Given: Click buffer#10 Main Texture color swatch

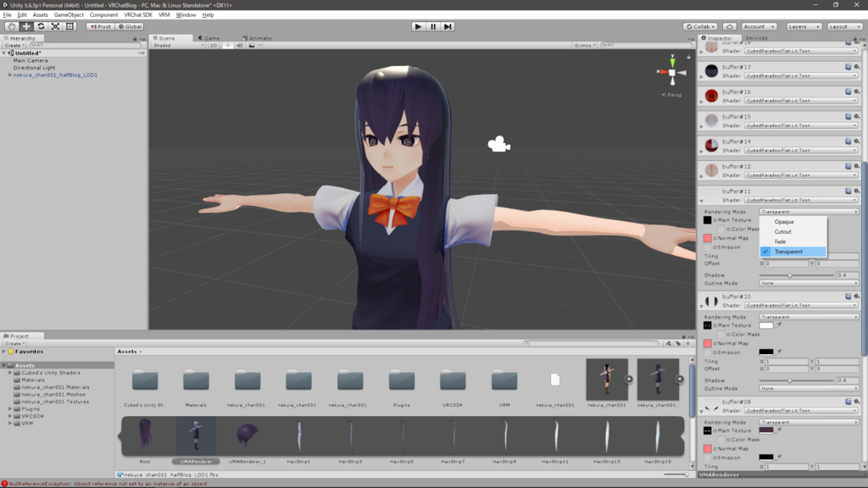Looking at the screenshot, I should (766, 325).
